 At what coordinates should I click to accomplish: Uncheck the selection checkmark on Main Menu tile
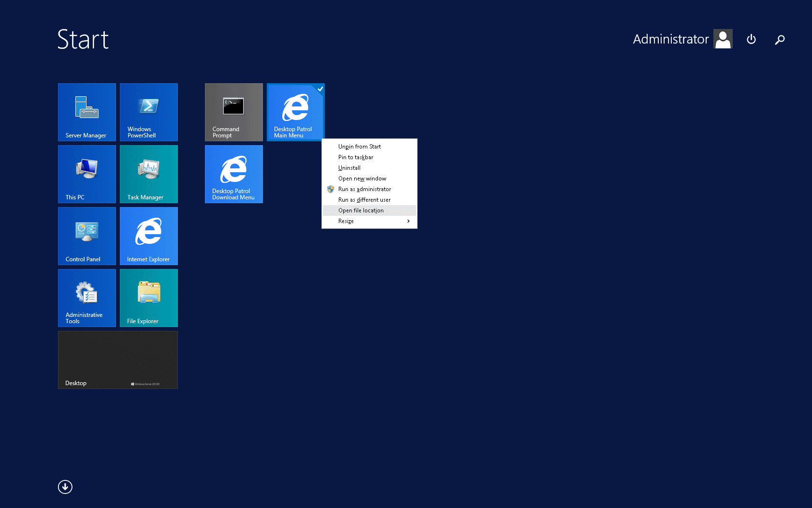(320, 89)
